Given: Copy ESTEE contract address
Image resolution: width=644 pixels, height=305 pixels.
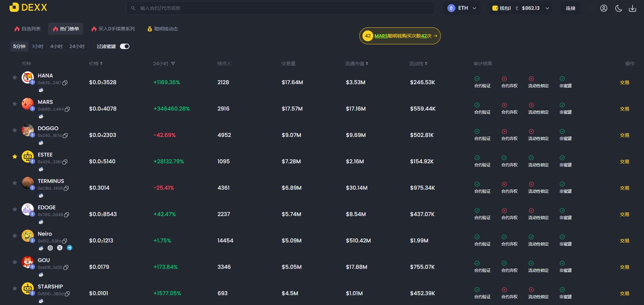Looking at the screenshot, I should 65,162.
